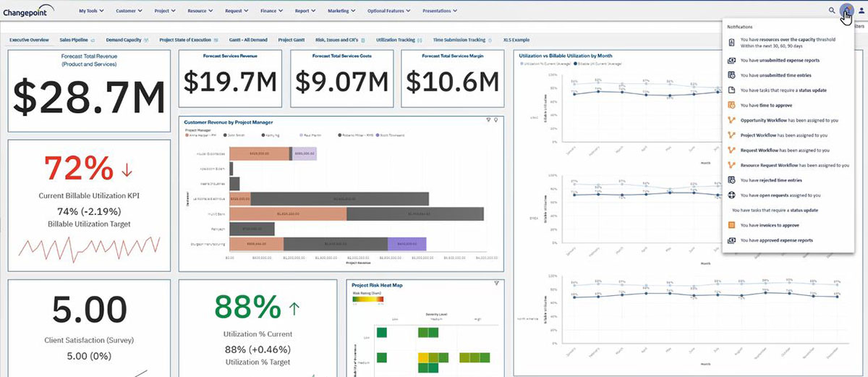
Task: Expand the Project menu
Action: [164, 11]
